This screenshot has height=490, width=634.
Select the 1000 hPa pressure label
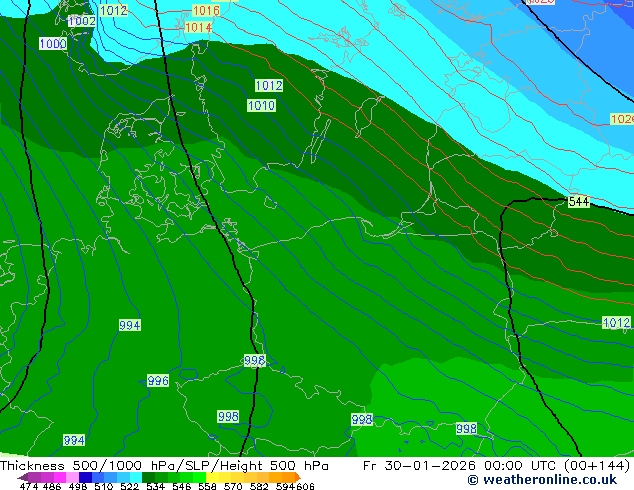coord(53,44)
